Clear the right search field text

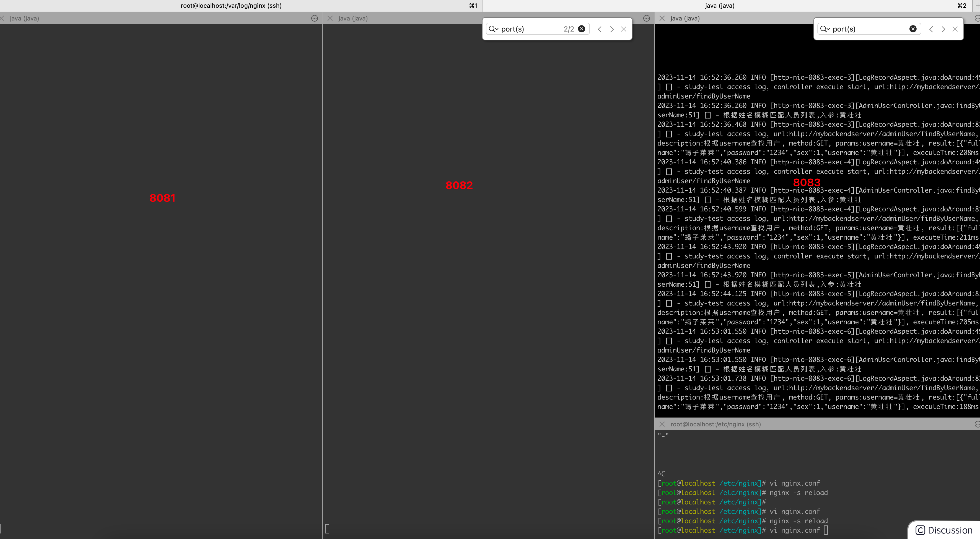[913, 29]
